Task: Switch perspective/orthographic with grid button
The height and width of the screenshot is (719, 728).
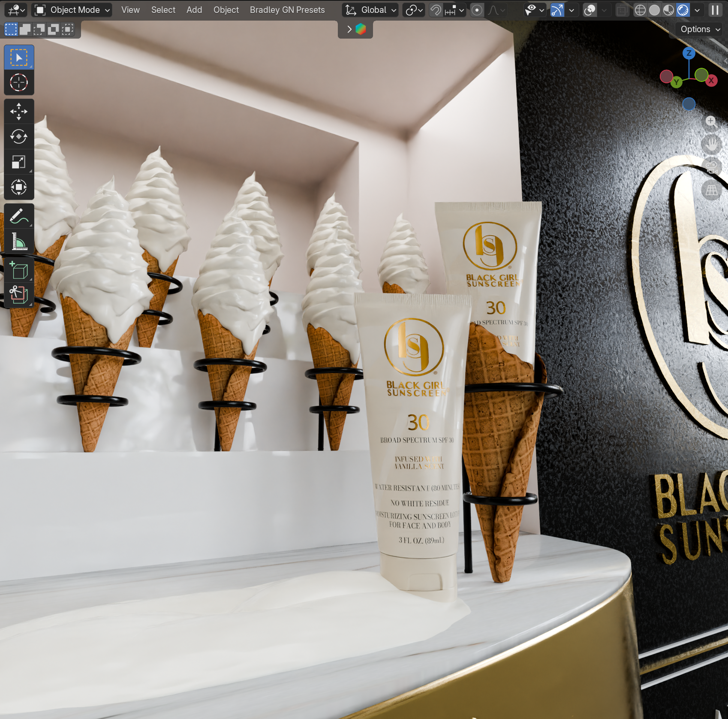Action: [712, 190]
